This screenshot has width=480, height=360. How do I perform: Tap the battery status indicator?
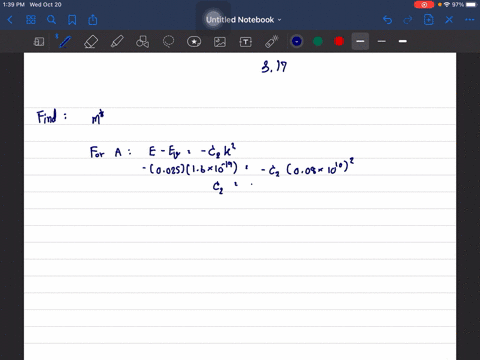pos(471,5)
